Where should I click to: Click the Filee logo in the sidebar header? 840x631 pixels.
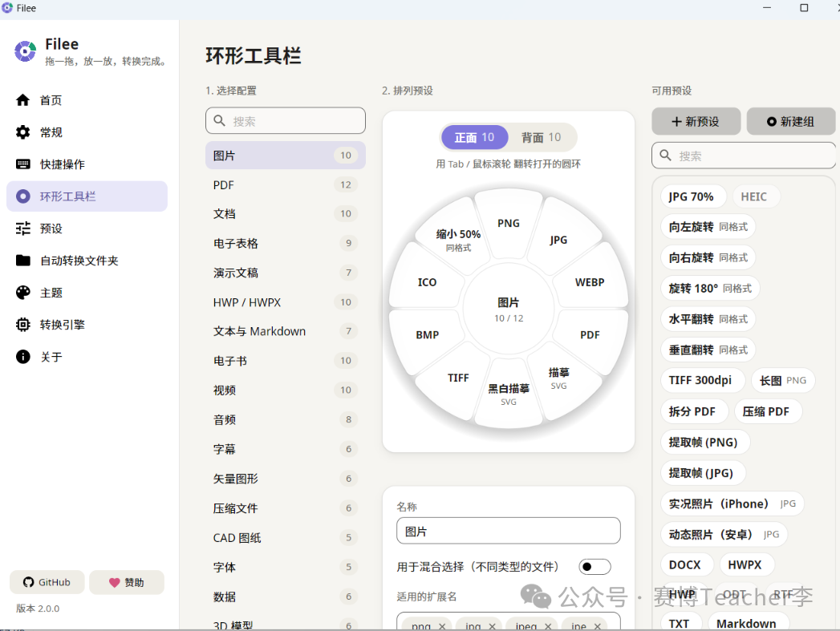(x=25, y=51)
